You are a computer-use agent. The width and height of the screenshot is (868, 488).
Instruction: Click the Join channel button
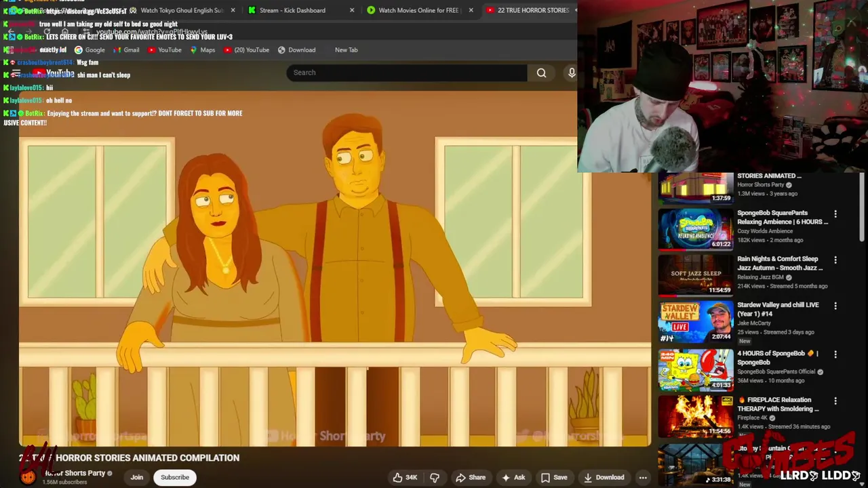tap(137, 477)
